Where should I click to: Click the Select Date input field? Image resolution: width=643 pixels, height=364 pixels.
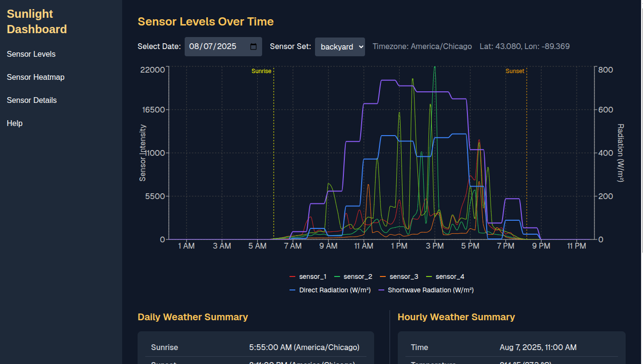click(x=223, y=47)
